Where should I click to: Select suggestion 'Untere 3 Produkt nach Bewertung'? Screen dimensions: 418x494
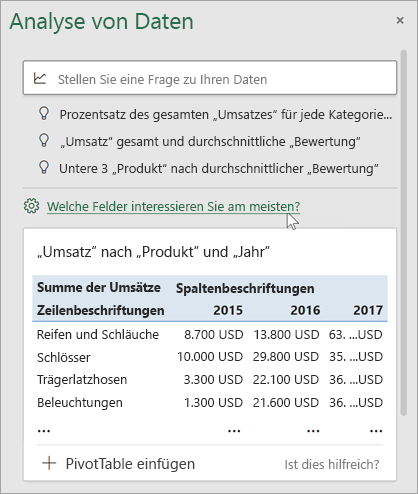219,169
